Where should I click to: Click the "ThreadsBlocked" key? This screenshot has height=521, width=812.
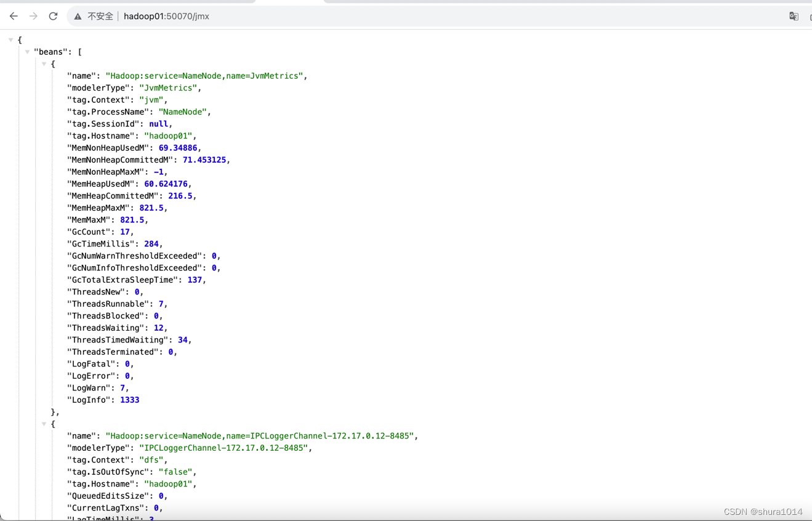point(105,316)
